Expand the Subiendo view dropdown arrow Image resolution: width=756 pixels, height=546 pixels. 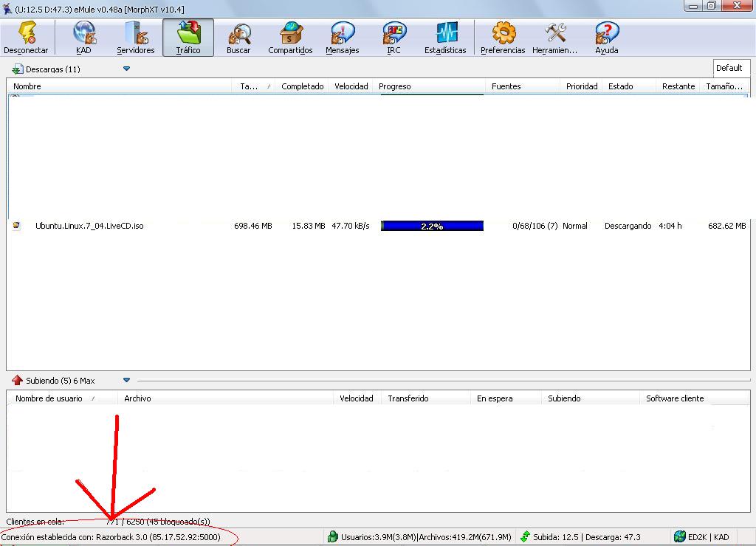point(126,380)
